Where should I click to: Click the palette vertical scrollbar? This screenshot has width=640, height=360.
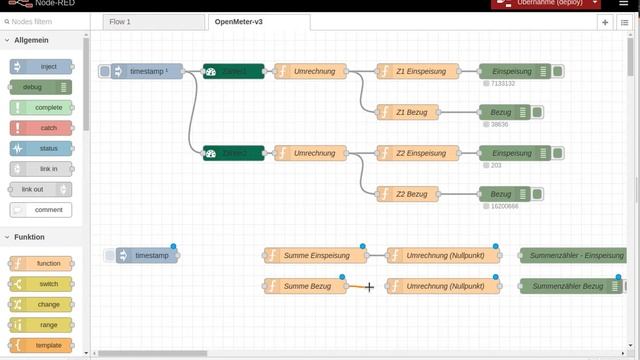point(86,84)
